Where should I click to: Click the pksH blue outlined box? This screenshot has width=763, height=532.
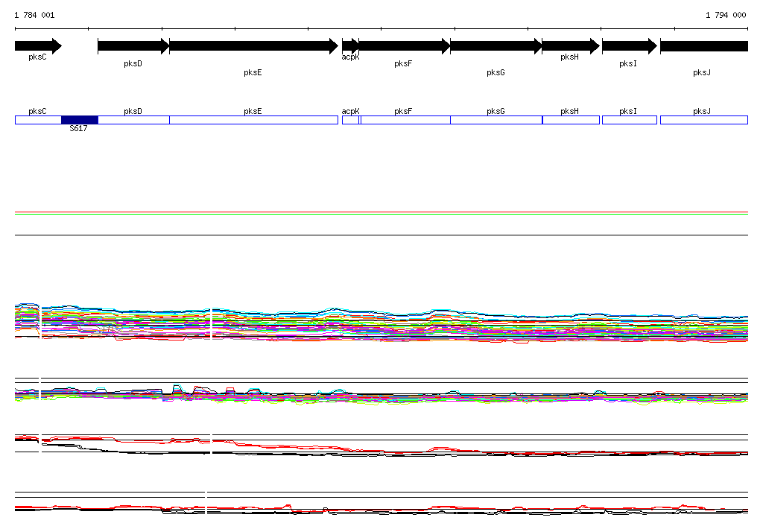pyautogui.click(x=571, y=120)
